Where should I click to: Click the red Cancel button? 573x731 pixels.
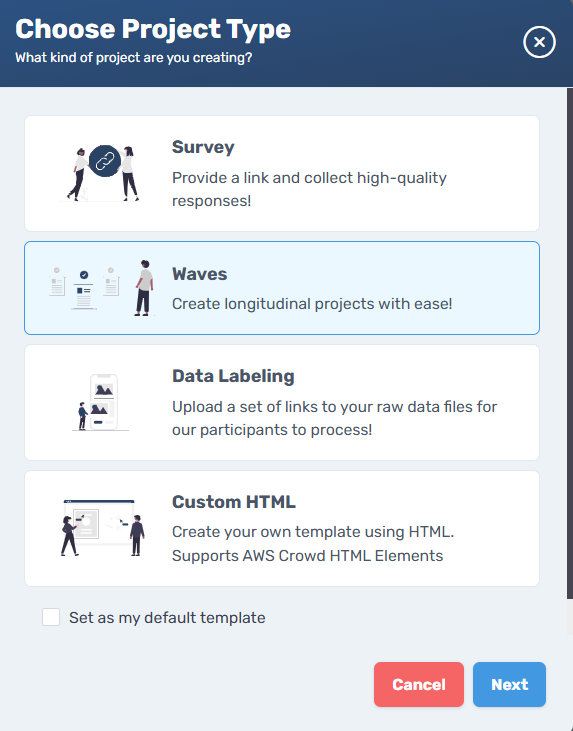(x=419, y=684)
